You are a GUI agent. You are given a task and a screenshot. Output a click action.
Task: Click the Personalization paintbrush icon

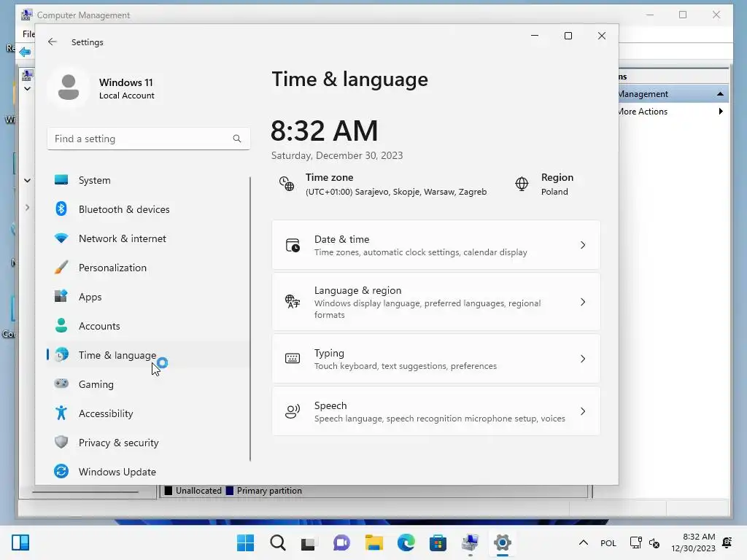61,267
